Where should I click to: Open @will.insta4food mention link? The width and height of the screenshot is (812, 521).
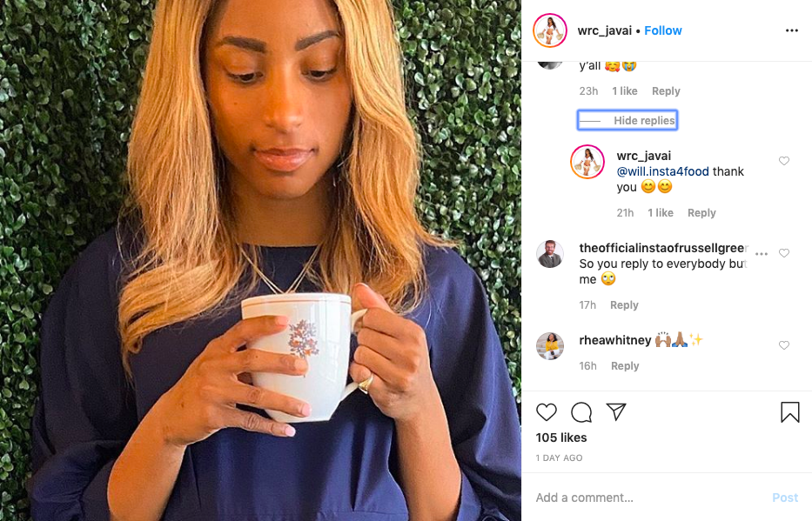coord(662,171)
